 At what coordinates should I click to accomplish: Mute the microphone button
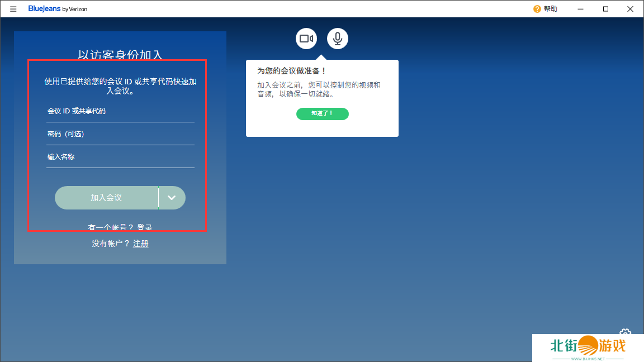point(338,39)
